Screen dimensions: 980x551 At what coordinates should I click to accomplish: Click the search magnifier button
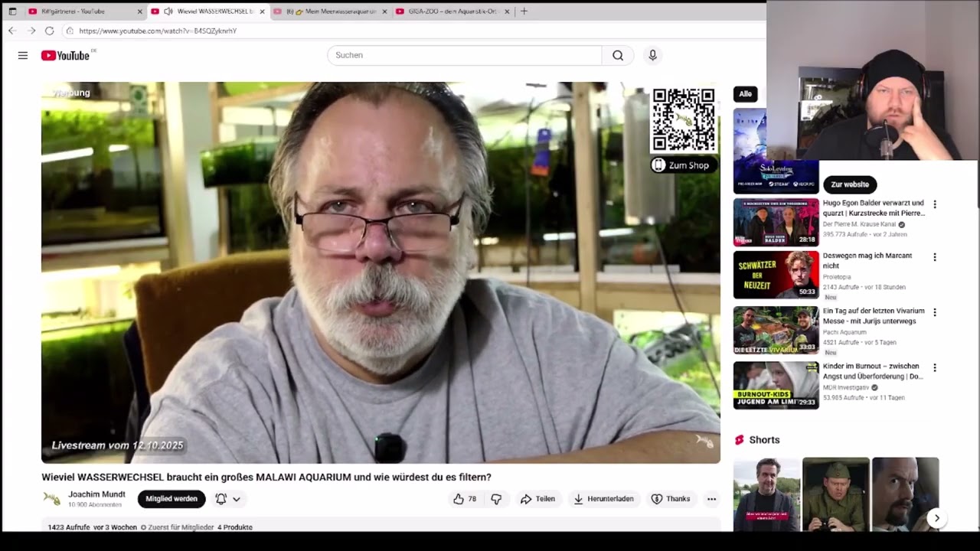(618, 55)
